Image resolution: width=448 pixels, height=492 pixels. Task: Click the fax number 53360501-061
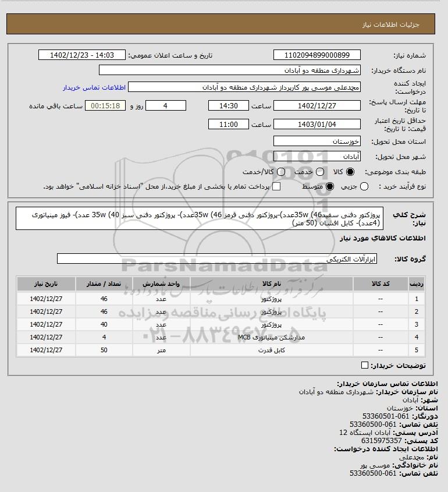point(386,416)
